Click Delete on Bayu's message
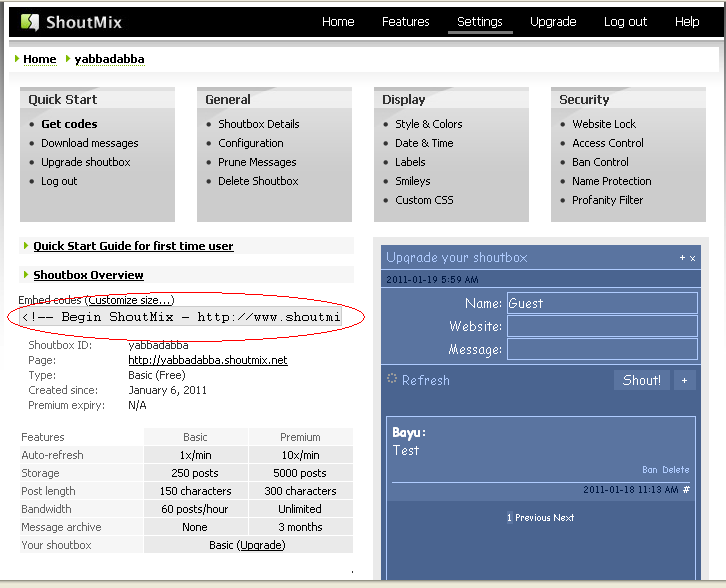Viewport: 726px width, 588px height. (x=676, y=470)
